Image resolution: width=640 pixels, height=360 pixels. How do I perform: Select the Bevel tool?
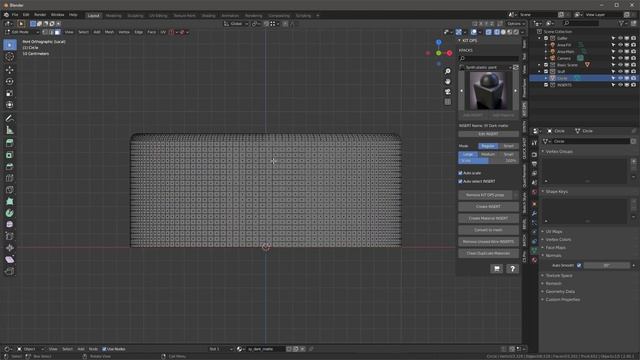[9, 167]
